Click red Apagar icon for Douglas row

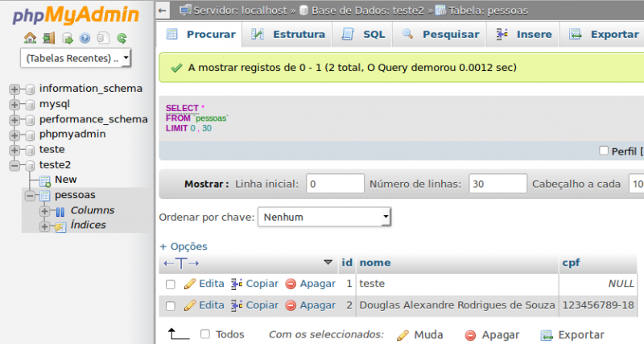pyautogui.click(x=291, y=305)
